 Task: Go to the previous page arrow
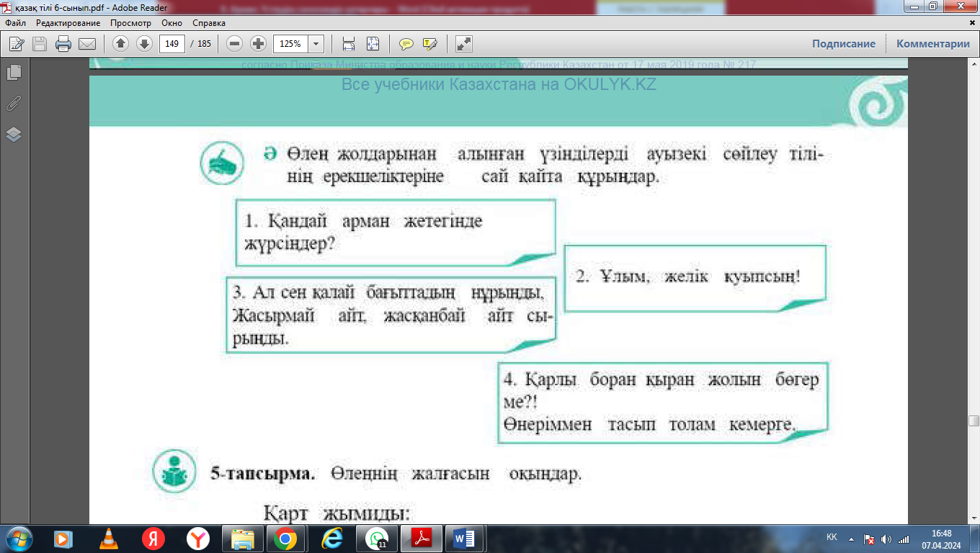(120, 44)
